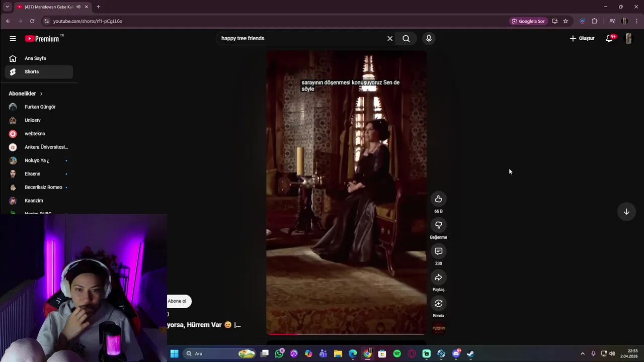Image resolution: width=644 pixels, height=362 pixels.
Task: Mute the tab via speaker icon
Action: pyautogui.click(x=78, y=7)
